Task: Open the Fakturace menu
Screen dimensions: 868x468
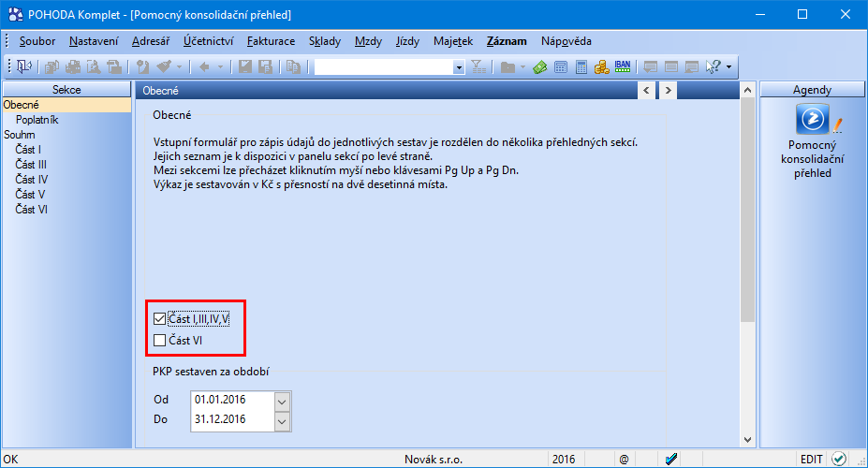Action: tap(271, 41)
